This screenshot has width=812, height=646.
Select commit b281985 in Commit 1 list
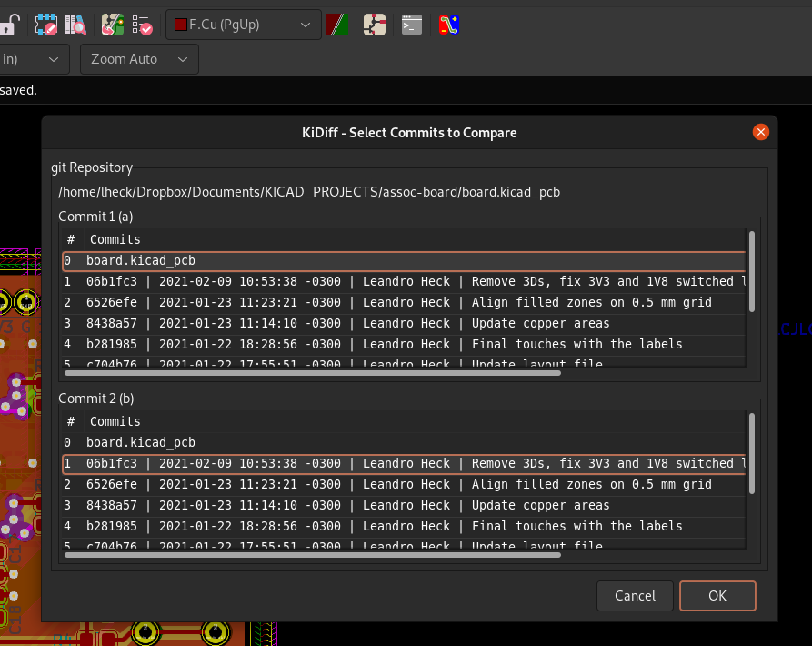[x=404, y=344]
